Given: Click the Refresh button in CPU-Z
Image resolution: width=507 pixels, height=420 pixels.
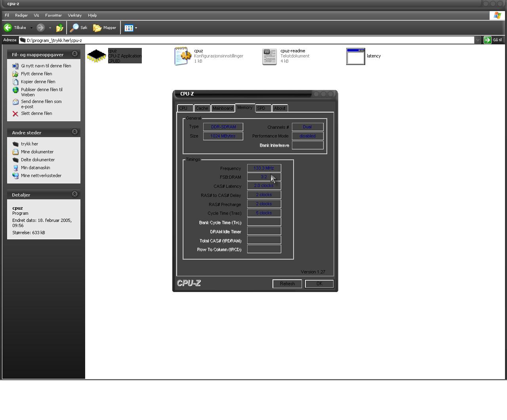Looking at the screenshot, I should tap(287, 284).
